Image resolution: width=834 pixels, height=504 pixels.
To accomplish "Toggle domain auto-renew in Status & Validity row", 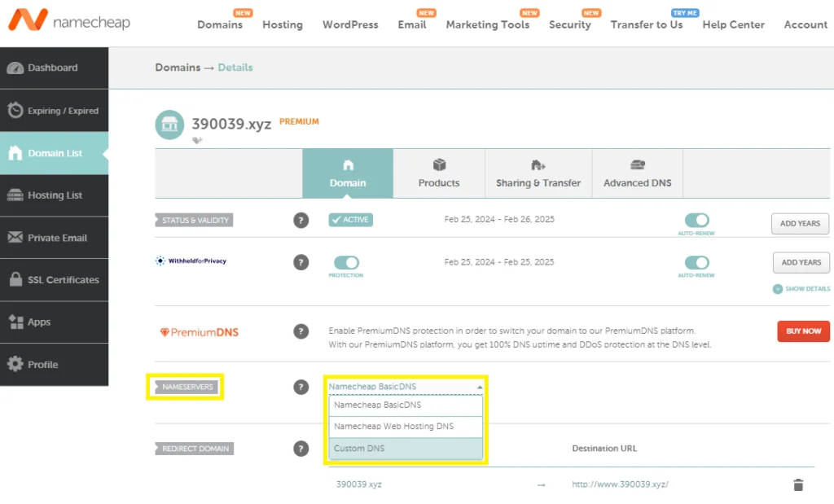I will (x=697, y=220).
